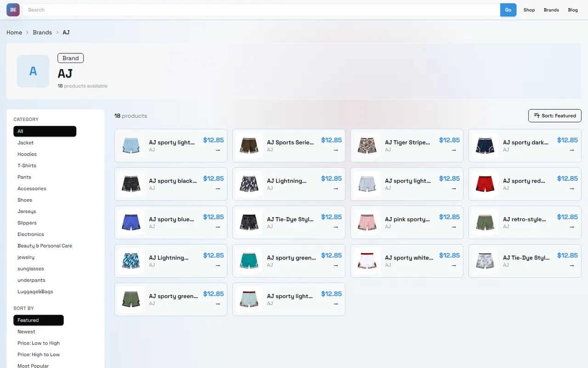
Task: Open AJ Tiger Stripe shorts thumbnail
Action: pyautogui.click(x=367, y=146)
